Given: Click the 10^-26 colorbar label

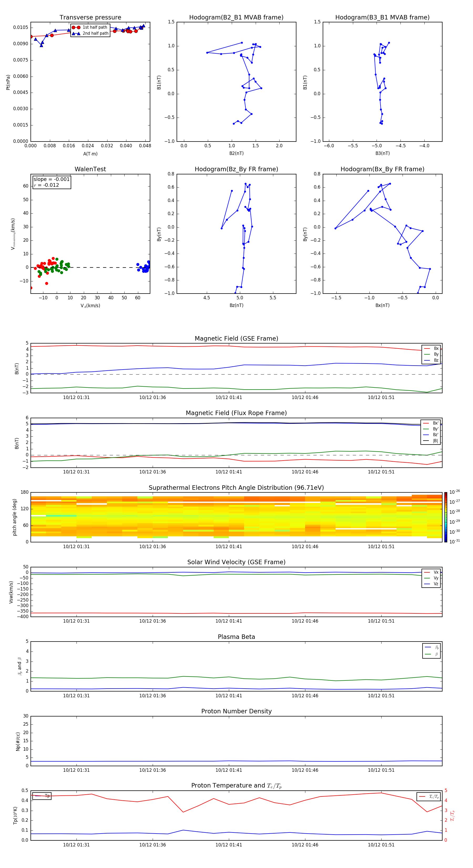Looking at the screenshot, I should [x=455, y=492].
